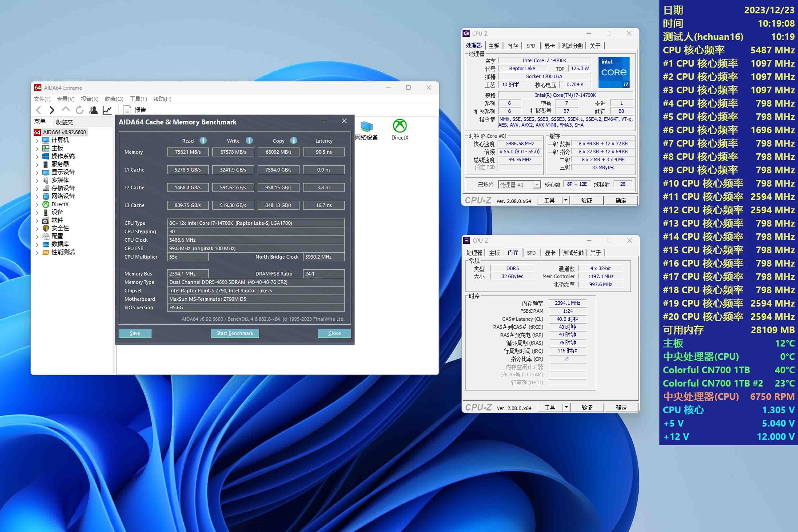Expand the 网络设备 tree node

tap(37, 196)
